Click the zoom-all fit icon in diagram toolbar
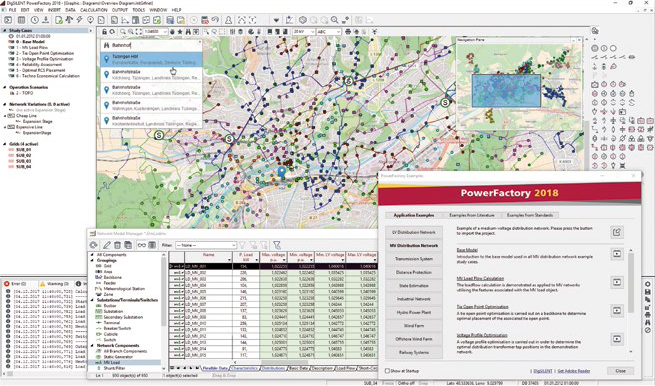655x386 pixels. pos(139,32)
